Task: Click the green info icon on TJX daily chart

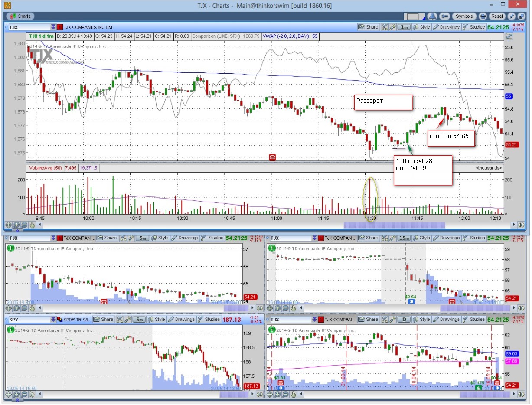Action: tap(272, 330)
